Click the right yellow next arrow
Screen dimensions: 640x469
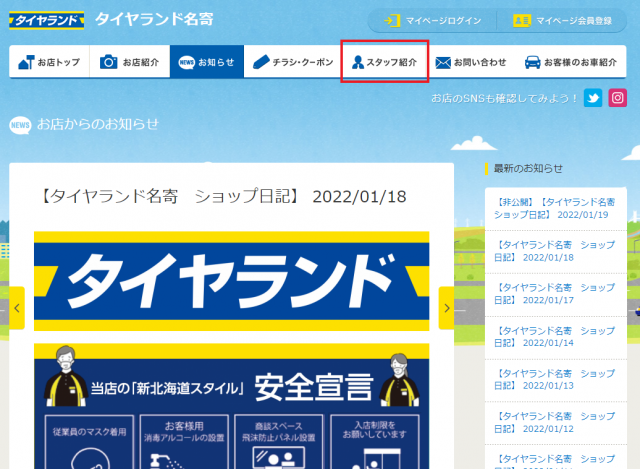[446, 308]
